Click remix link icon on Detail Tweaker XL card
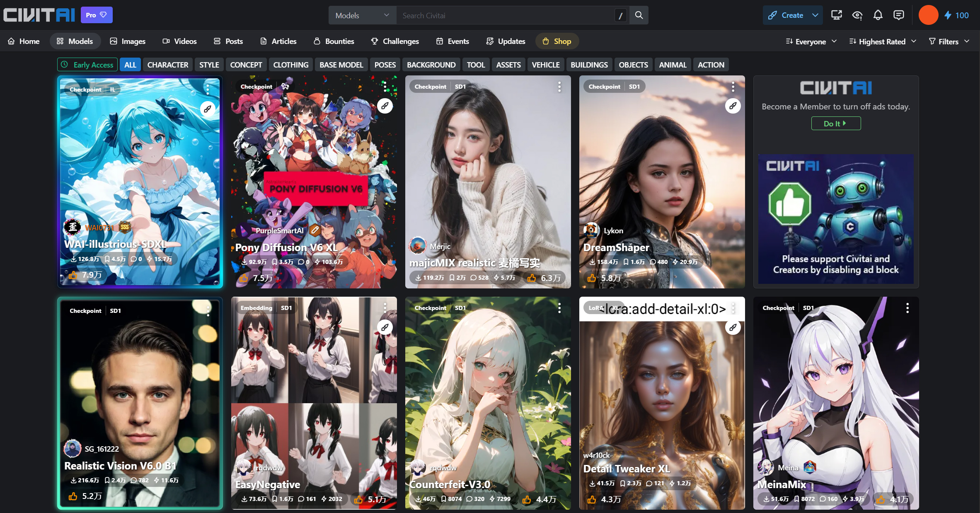Viewport: 980px width, 513px height. 733,327
